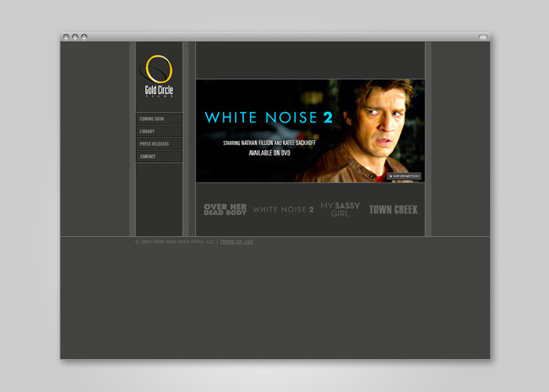Image resolution: width=549 pixels, height=392 pixels.
Task: Click the middle round window button
Action: click(x=75, y=37)
